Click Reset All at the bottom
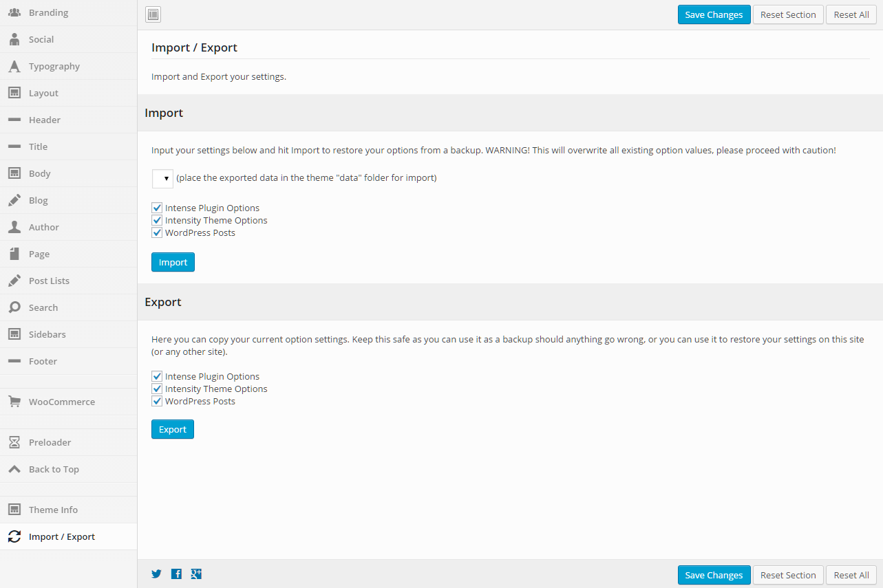This screenshot has width=883, height=588. click(851, 575)
